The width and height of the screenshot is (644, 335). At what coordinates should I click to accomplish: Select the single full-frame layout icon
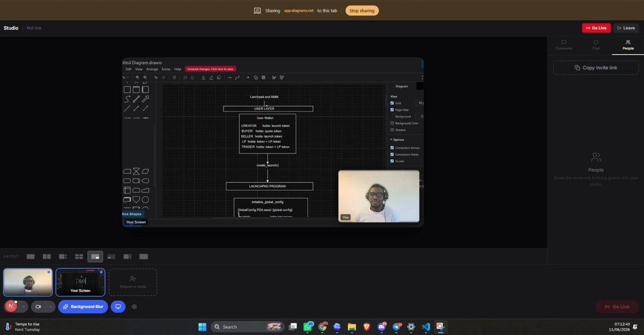pos(31,257)
